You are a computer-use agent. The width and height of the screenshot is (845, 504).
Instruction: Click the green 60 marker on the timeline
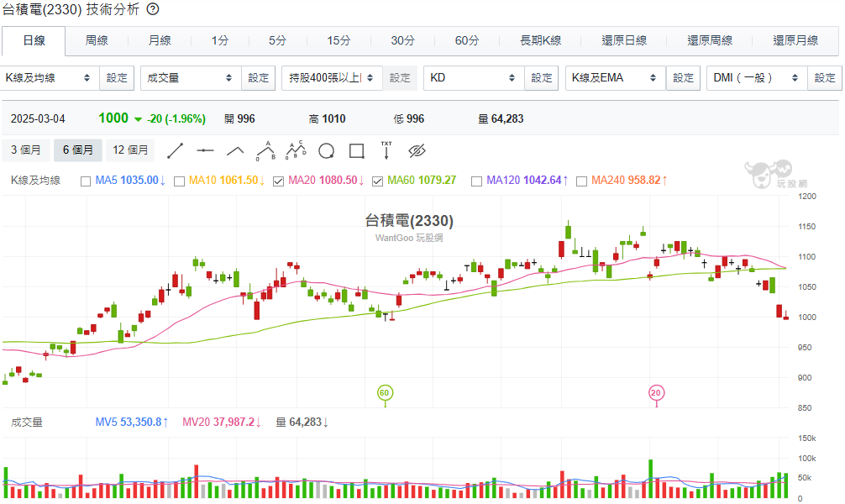tap(384, 392)
